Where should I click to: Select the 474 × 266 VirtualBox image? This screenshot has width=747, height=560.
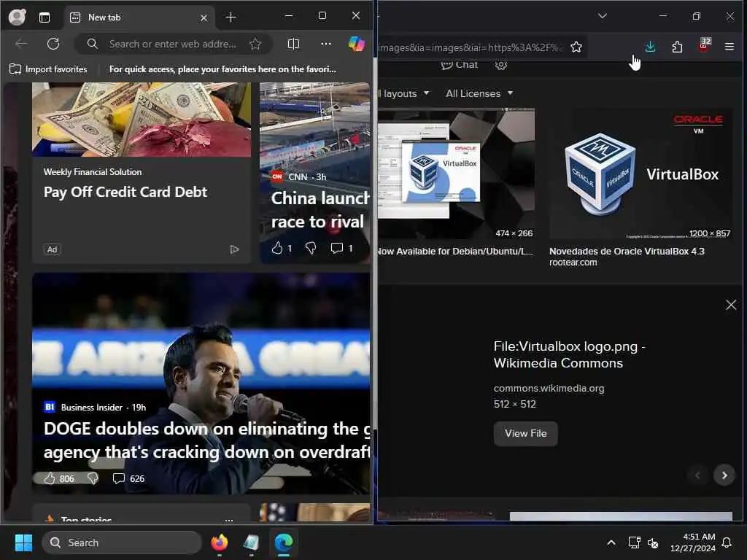(x=457, y=174)
